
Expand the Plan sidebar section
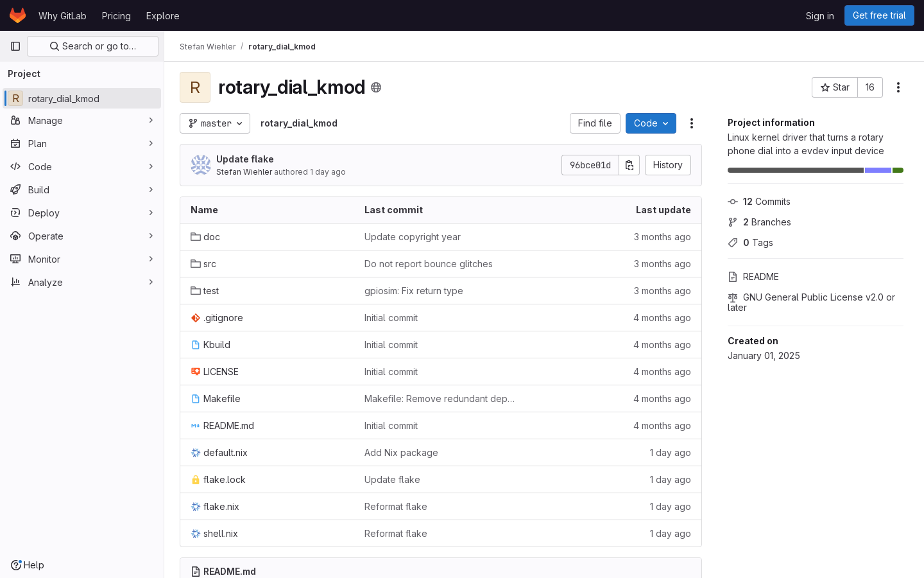point(82,144)
